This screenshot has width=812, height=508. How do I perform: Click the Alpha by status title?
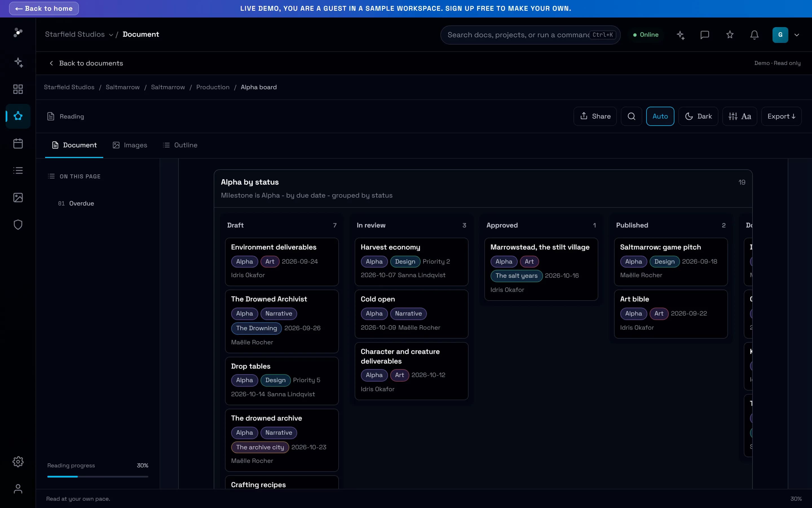(x=250, y=182)
